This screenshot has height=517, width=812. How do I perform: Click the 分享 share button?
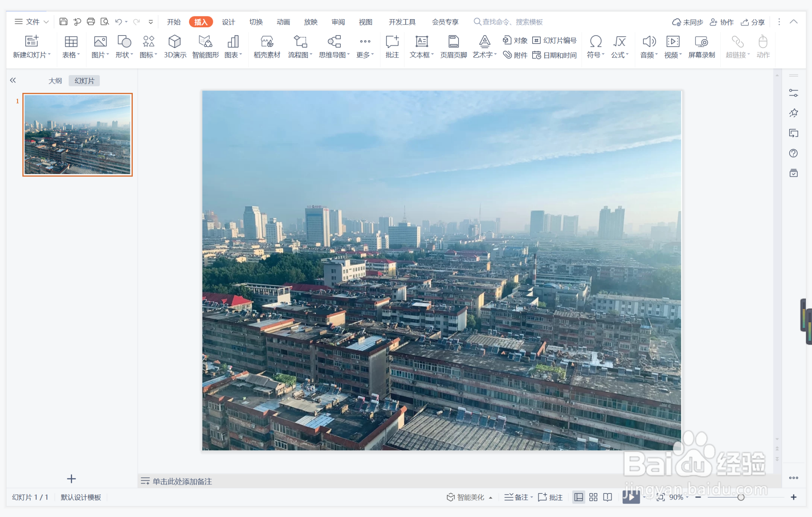[753, 22]
